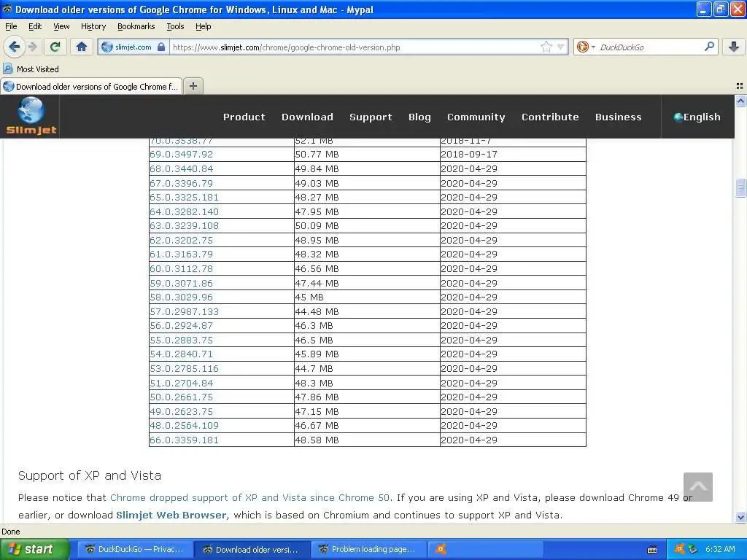Bookmark this page with the star icon

pos(546,47)
